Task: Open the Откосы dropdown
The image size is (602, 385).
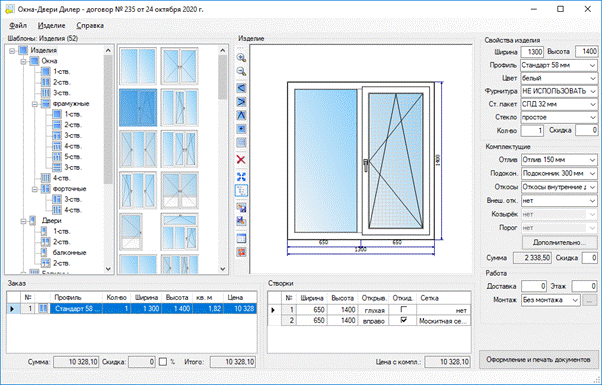Action: coord(592,187)
